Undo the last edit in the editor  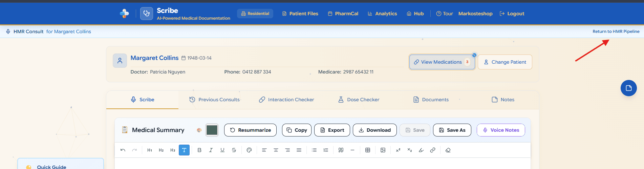pyautogui.click(x=123, y=150)
